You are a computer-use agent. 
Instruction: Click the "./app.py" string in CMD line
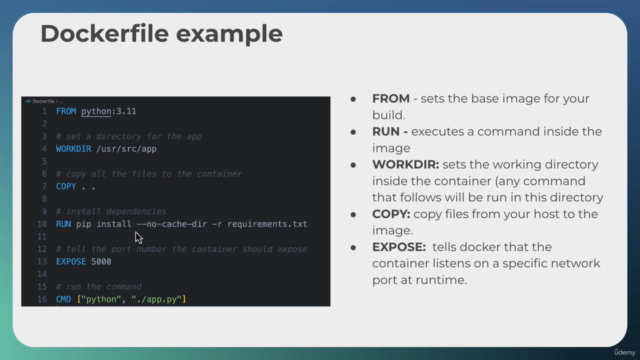157,299
